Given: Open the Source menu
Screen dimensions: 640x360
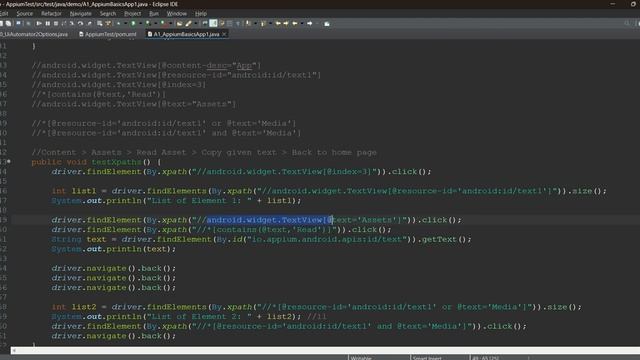Looking at the screenshot, I should [24, 13].
